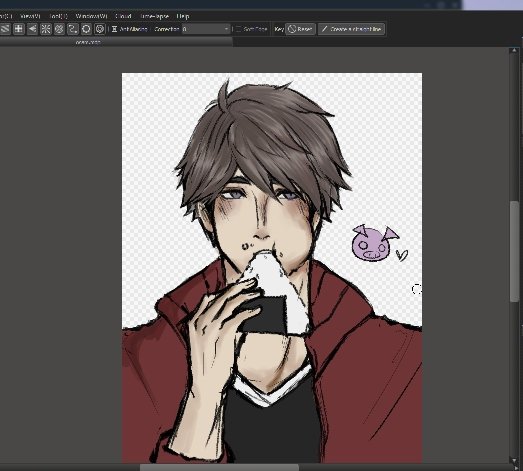This screenshot has width=523, height=471.
Task: Open the Time-lapse menu
Action: coord(154,16)
